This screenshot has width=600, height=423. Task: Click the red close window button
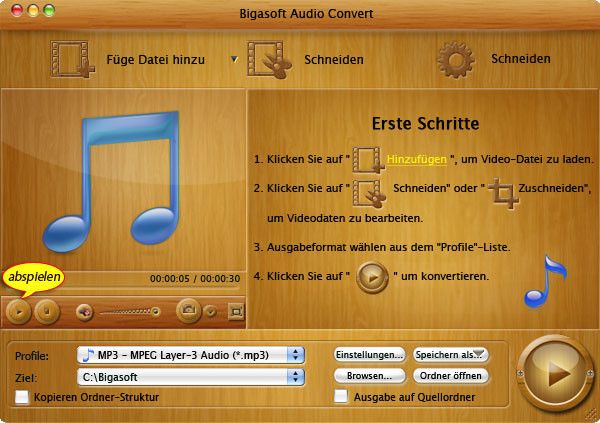[17, 10]
